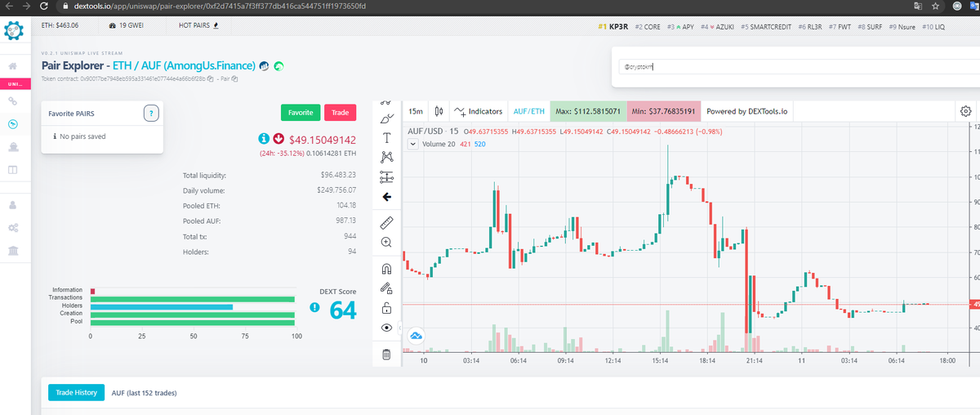Open hot pair #5 SMARTCREDIT
Screen dimensions: 980x415
pyautogui.click(x=766, y=26)
